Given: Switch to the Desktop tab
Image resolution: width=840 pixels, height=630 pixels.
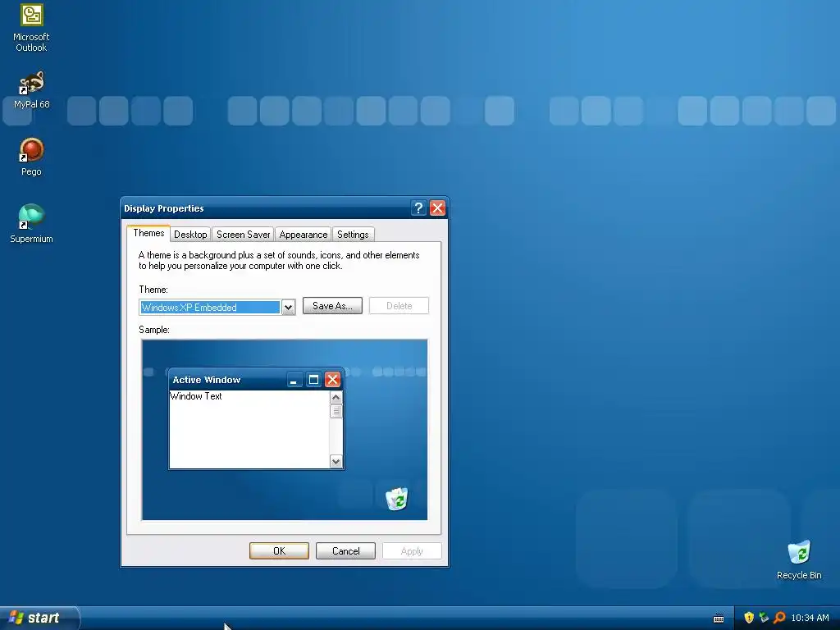Looking at the screenshot, I should (190, 235).
